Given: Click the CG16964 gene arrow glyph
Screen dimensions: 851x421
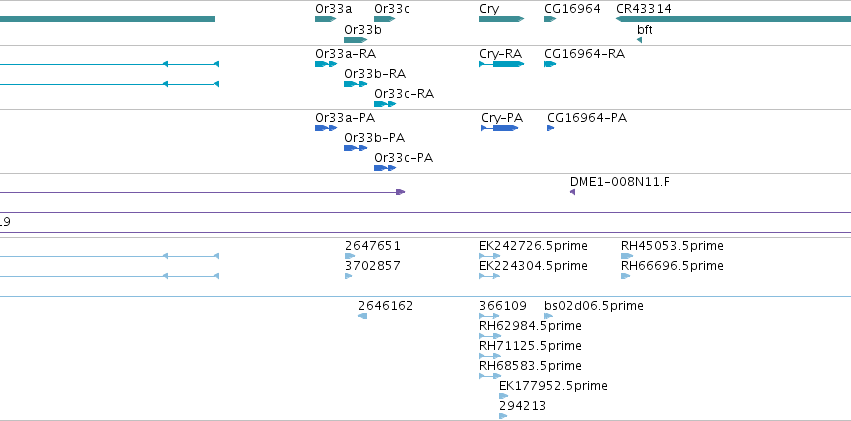Looking at the screenshot, I should [x=550, y=19].
